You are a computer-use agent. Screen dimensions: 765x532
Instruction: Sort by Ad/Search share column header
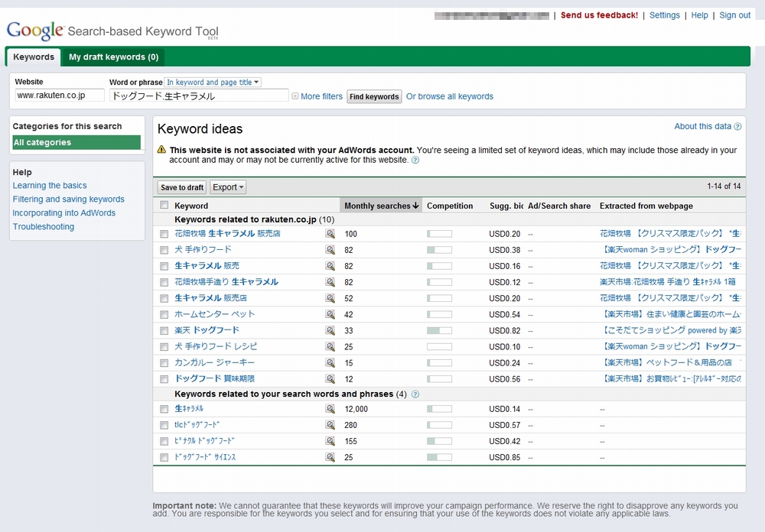click(559, 206)
